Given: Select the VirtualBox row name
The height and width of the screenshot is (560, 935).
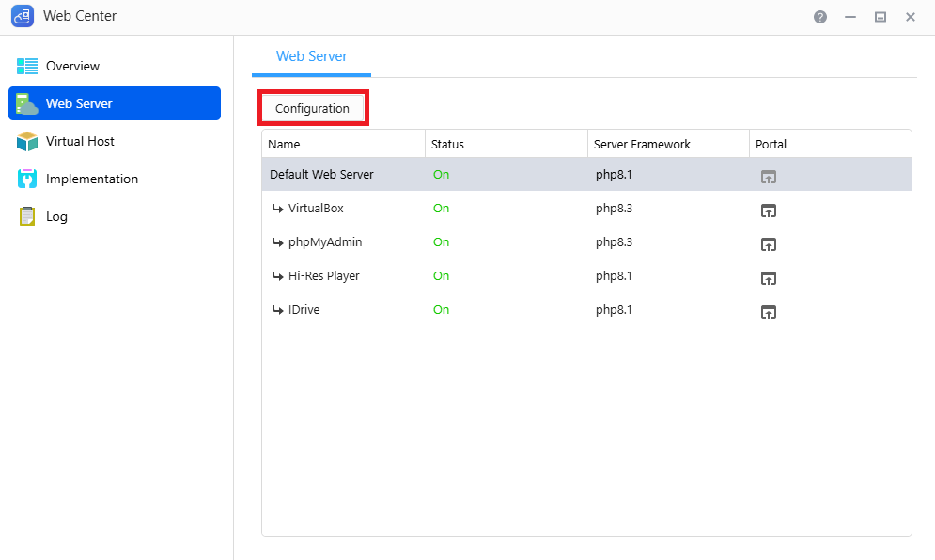Looking at the screenshot, I should tap(316, 209).
